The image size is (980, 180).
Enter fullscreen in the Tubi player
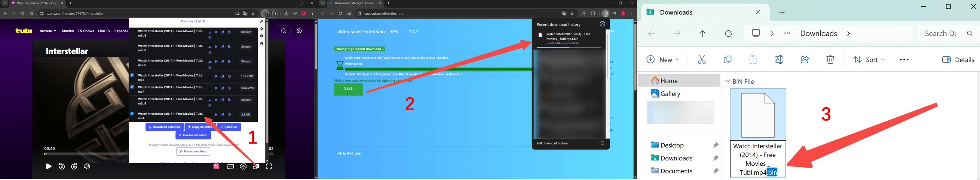[x=269, y=167]
